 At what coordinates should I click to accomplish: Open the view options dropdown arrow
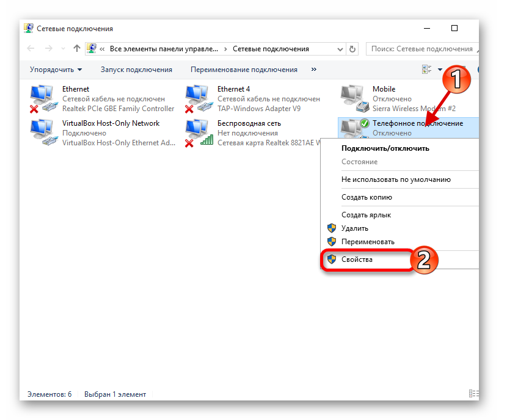[440, 70]
